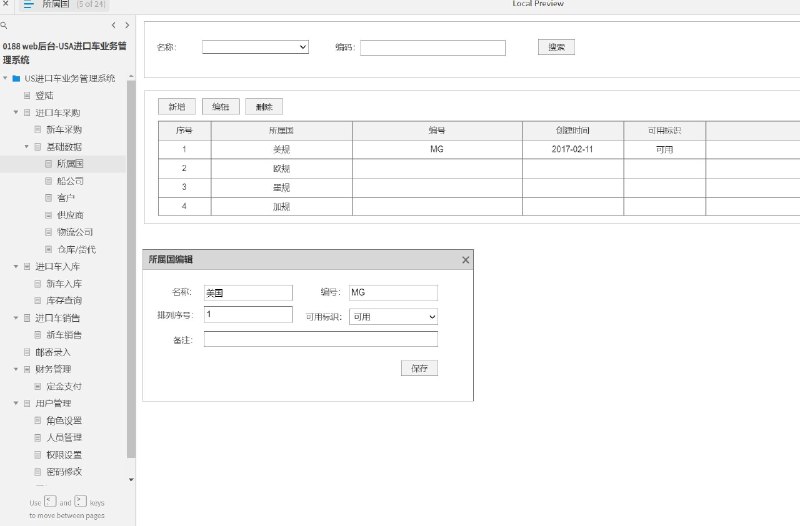
Task: Click the 编号 column header
Action: tap(437, 131)
